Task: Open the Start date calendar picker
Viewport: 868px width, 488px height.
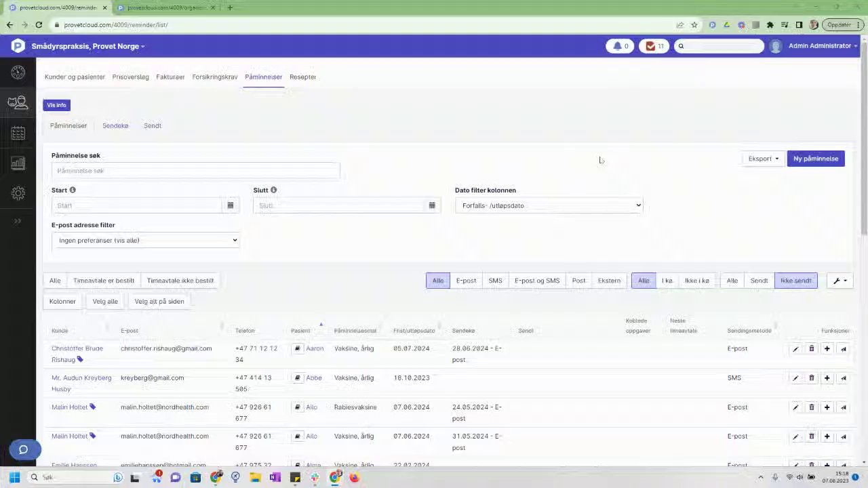Action: pos(230,205)
